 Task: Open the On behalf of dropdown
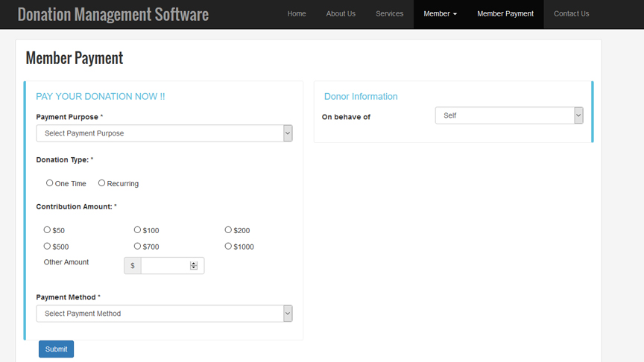point(508,115)
